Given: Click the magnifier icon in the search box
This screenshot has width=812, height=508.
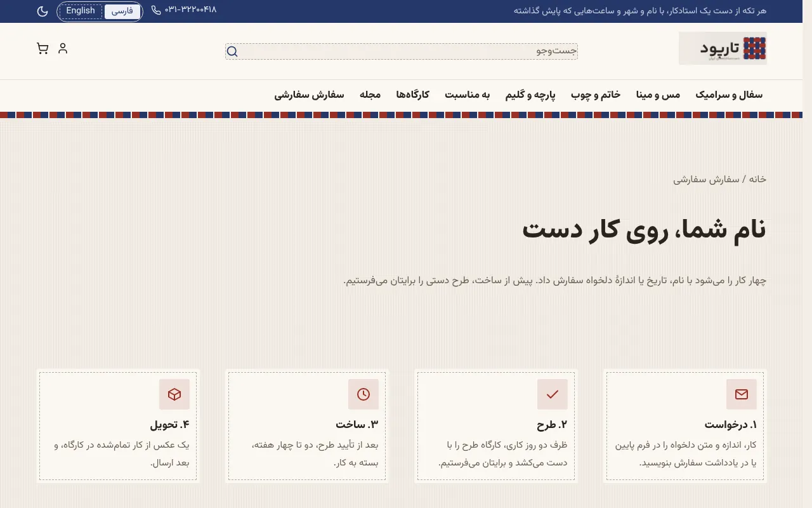Looking at the screenshot, I should [232, 51].
